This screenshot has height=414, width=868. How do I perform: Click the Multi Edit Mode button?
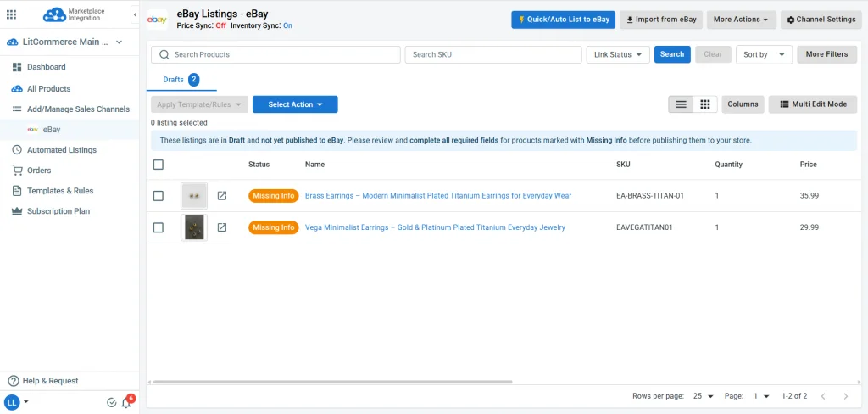click(813, 104)
